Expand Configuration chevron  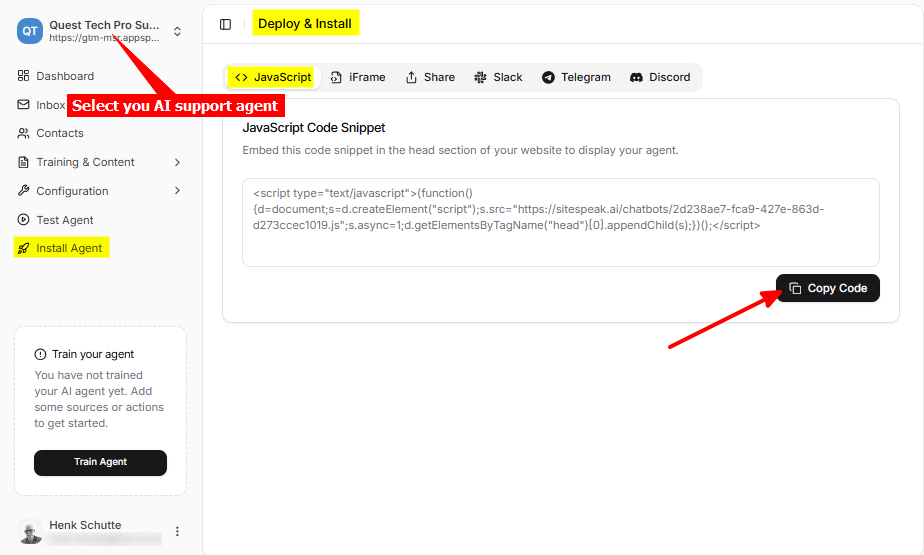click(177, 190)
